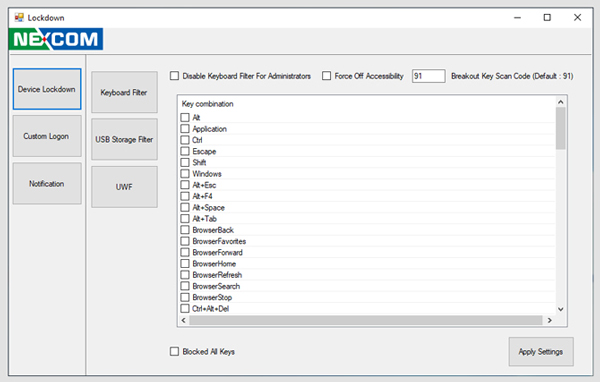Image resolution: width=600 pixels, height=382 pixels.
Task: Click the horizontal scroll left arrow
Action: coord(184,320)
